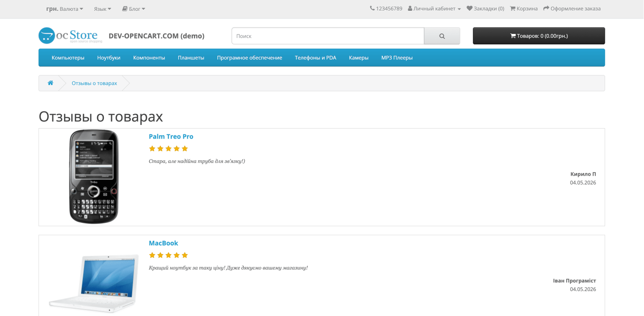This screenshot has height=316, width=644.
Task: Open the MacBook product link
Action: 163,243
